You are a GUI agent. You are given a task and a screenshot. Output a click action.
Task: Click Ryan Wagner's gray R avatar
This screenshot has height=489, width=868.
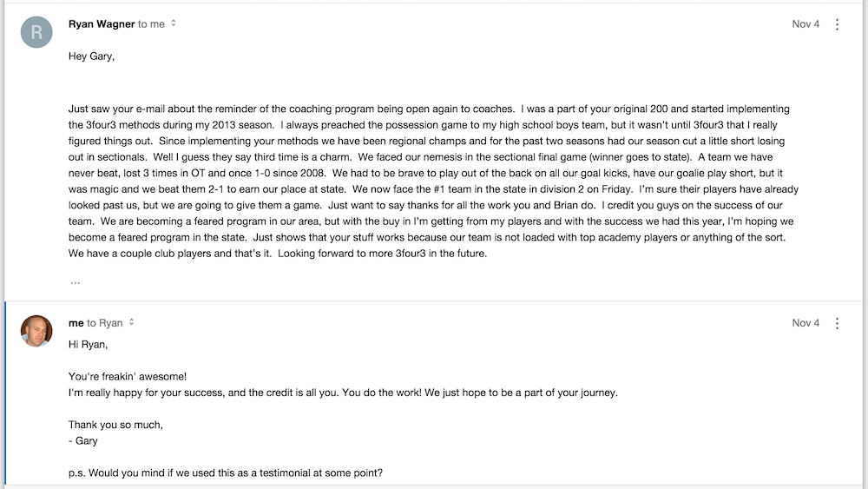pyautogui.click(x=36, y=32)
